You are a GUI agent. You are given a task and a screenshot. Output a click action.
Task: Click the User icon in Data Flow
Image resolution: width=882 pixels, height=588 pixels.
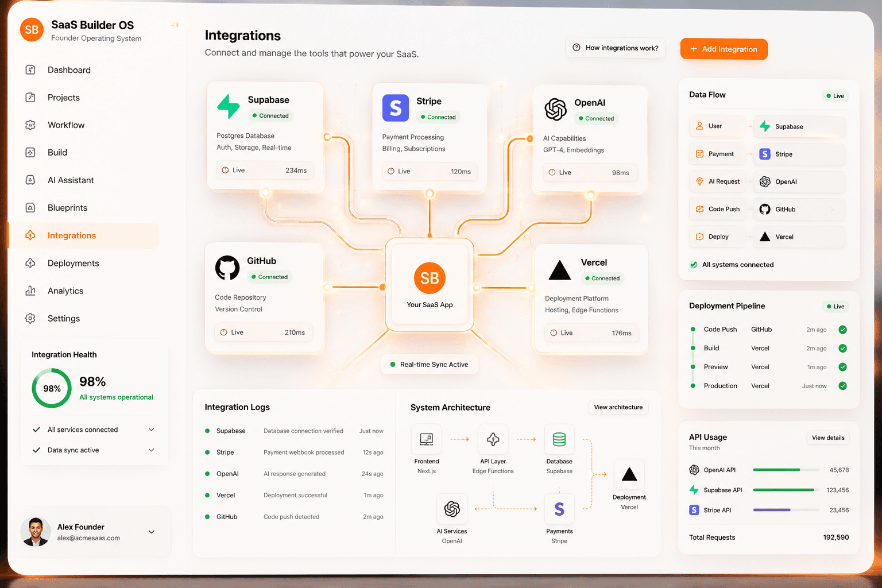point(699,126)
